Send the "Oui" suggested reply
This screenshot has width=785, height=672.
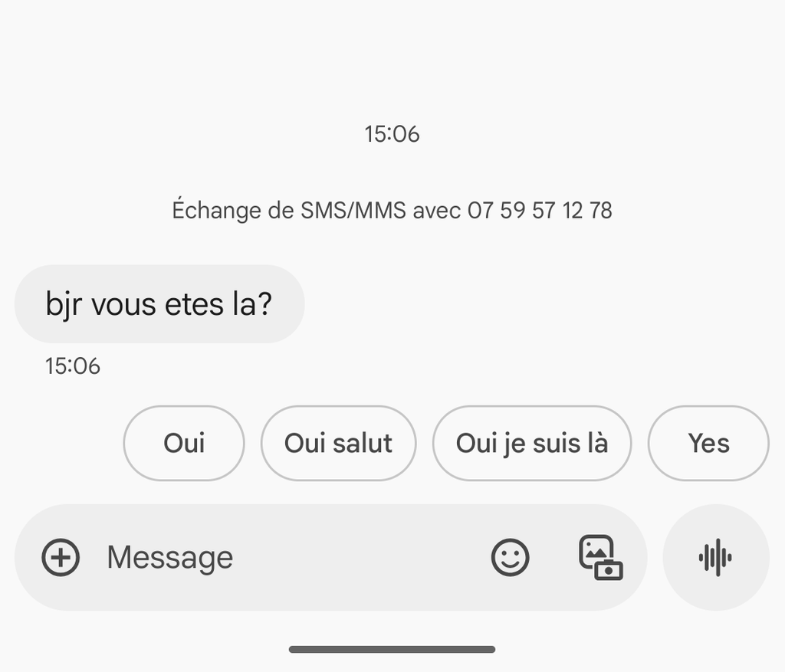click(184, 443)
